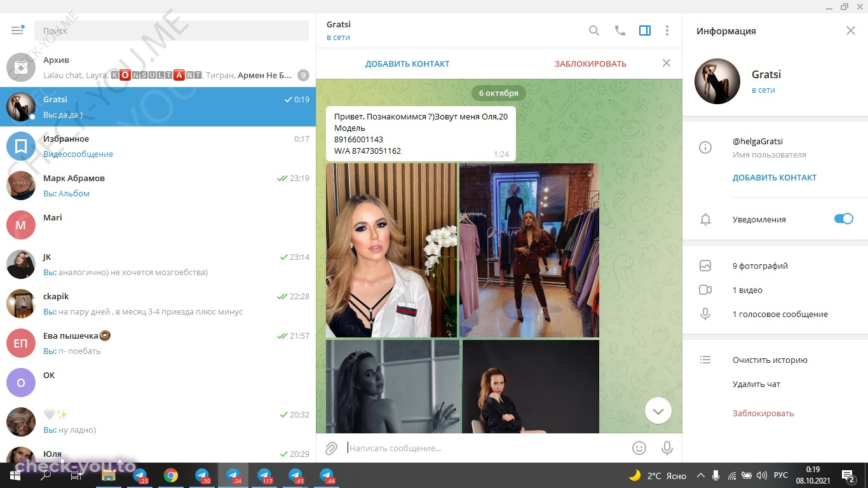This screenshot has width=868, height=488.
Task: Switch to Telegram taskbar icon with badge 45
Action: (x=295, y=475)
